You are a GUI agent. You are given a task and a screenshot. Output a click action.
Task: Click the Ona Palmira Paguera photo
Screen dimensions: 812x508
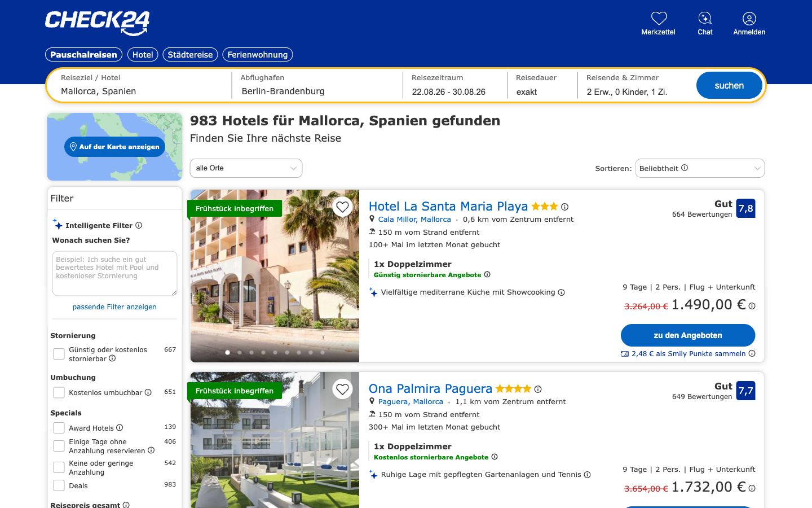coord(275,440)
